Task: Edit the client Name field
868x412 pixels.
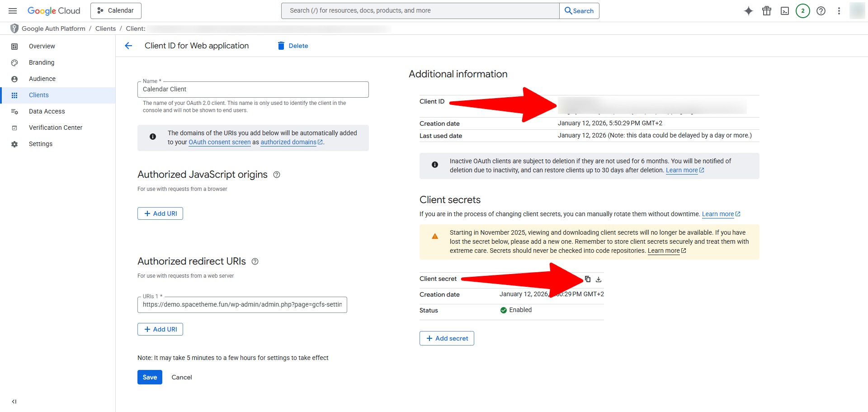Action: pyautogui.click(x=253, y=90)
